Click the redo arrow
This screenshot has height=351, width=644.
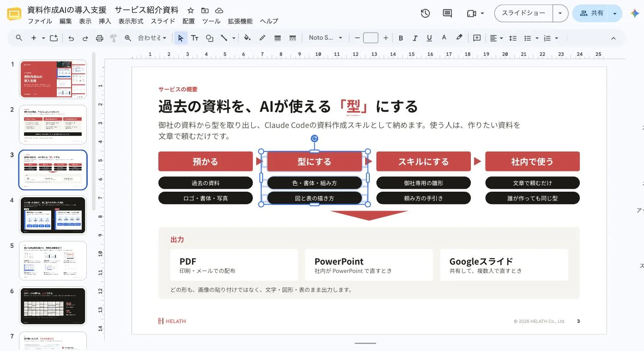click(85, 38)
